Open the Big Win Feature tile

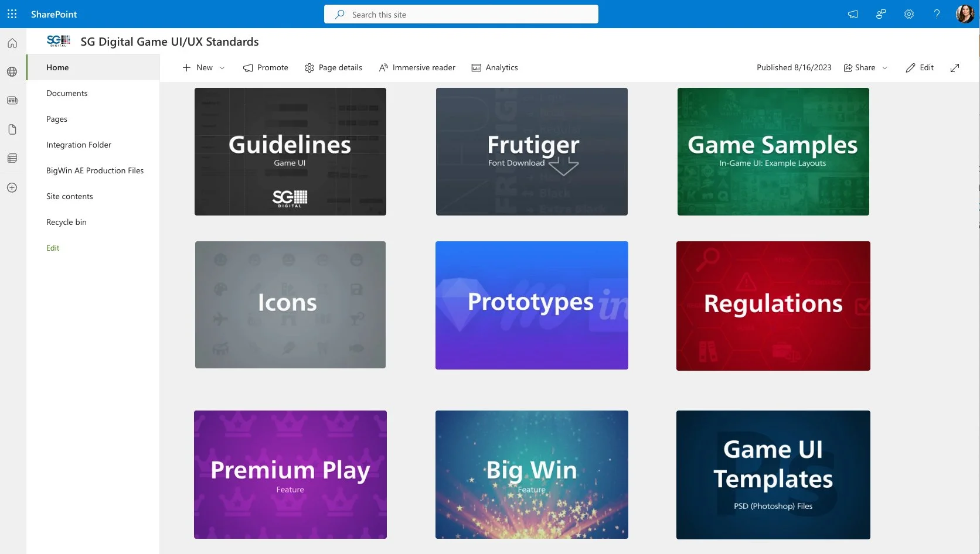pos(532,474)
